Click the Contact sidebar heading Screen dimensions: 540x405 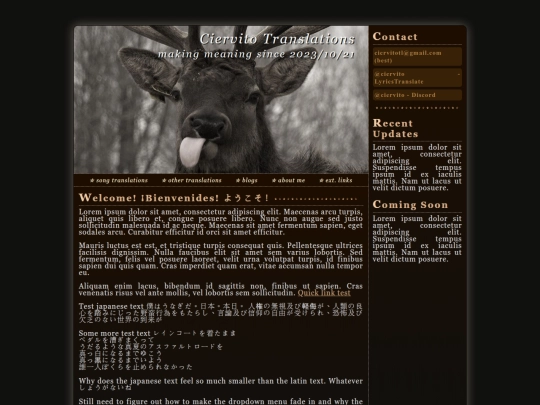pyautogui.click(x=395, y=37)
